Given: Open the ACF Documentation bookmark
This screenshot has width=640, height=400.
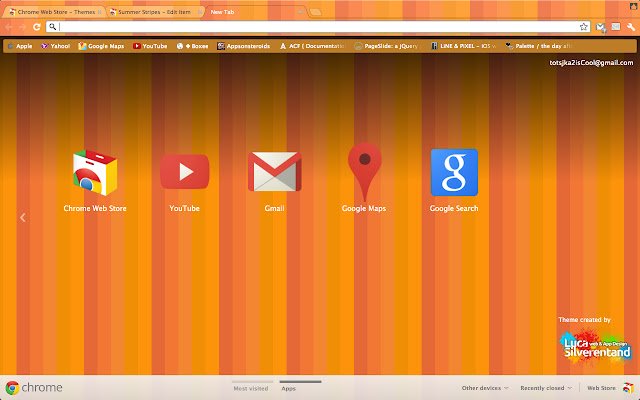Looking at the screenshot, I should click(x=312, y=46).
